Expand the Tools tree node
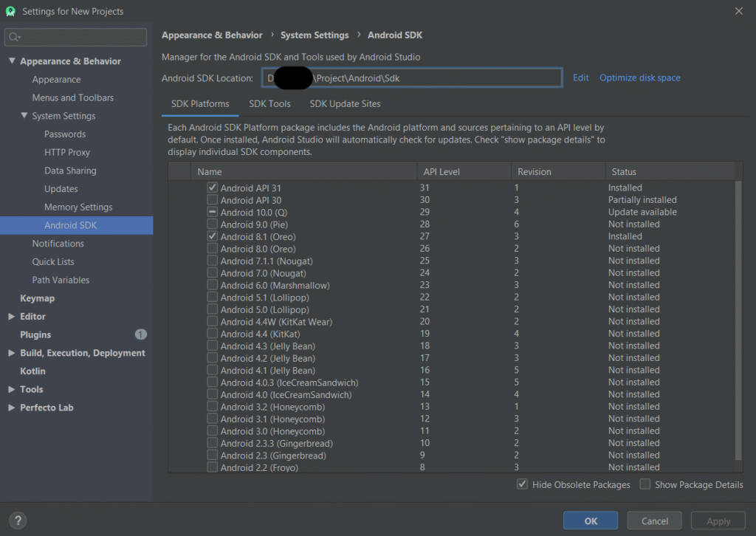 [x=12, y=389]
